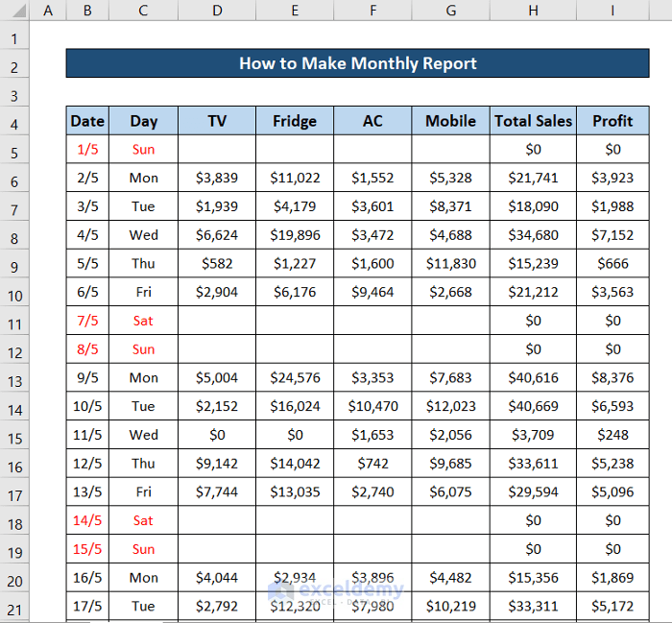Select TV value $2,792

(217, 606)
